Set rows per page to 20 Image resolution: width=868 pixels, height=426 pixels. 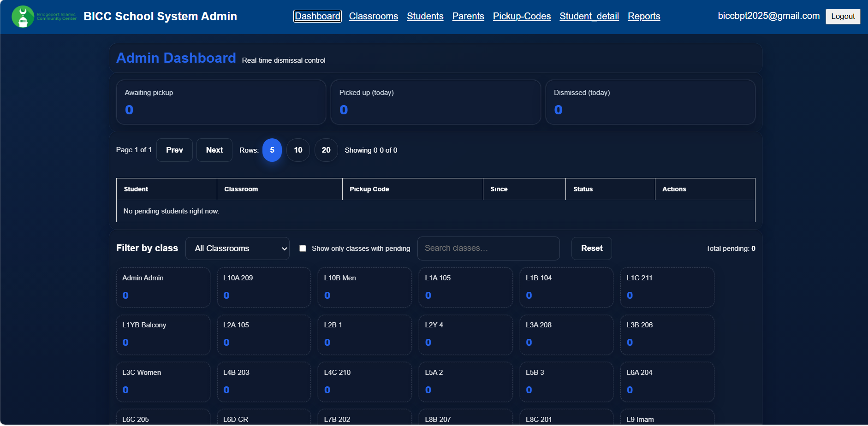[326, 150]
